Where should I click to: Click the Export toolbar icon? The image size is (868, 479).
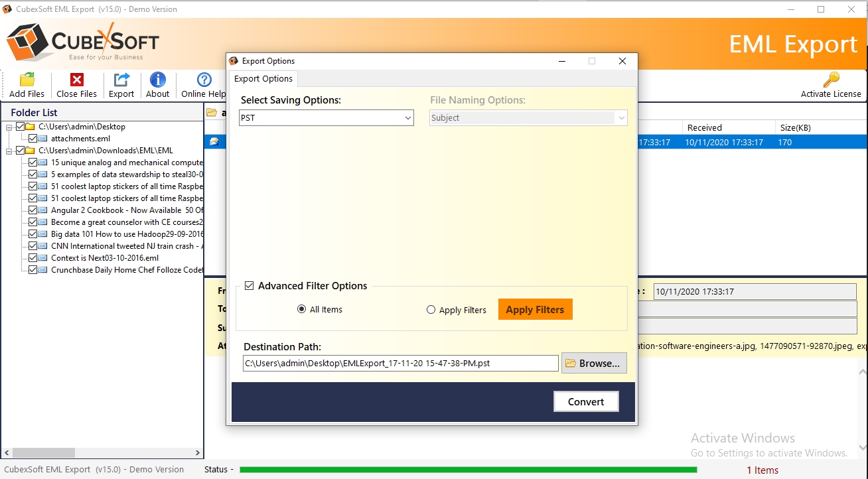coord(121,80)
